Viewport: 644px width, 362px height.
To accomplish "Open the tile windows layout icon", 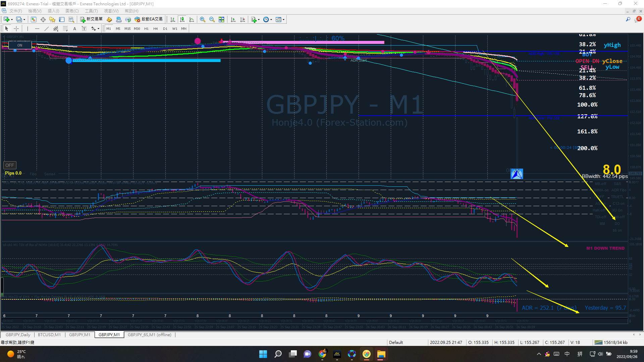I will click(221, 19).
